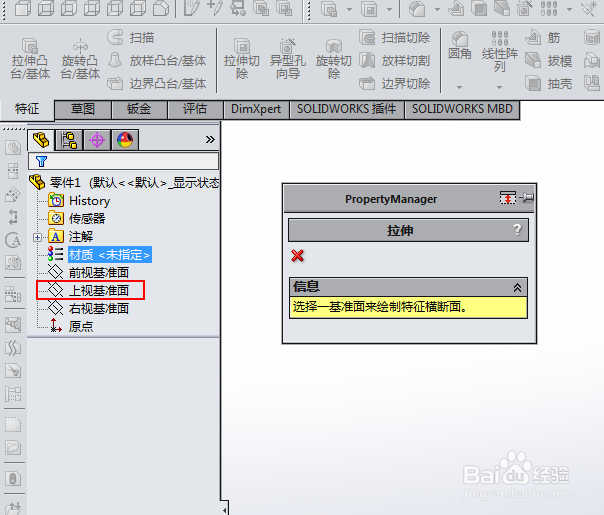
Task: Show the DimXpertManager crosshair tab
Action: [x=97, y=140]
